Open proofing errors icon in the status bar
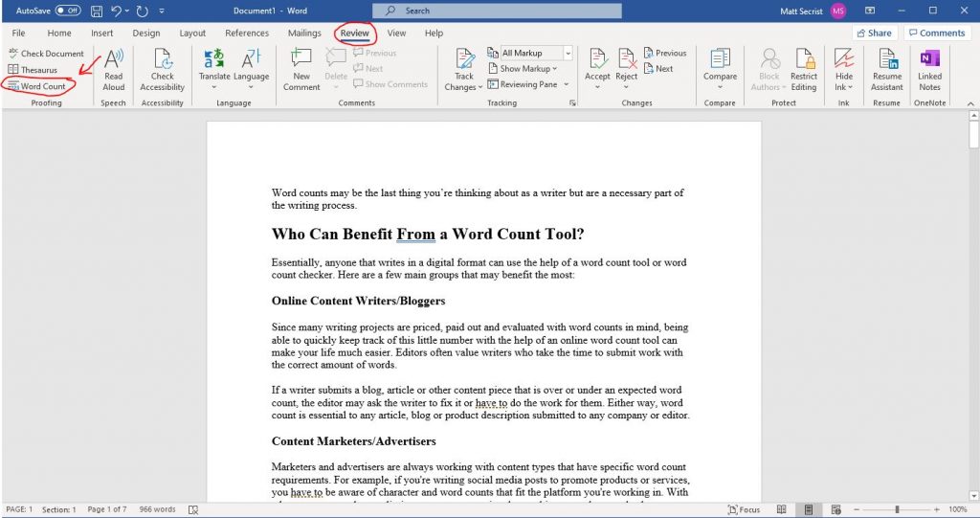The image size is (980, 518). tap(193, 509)
